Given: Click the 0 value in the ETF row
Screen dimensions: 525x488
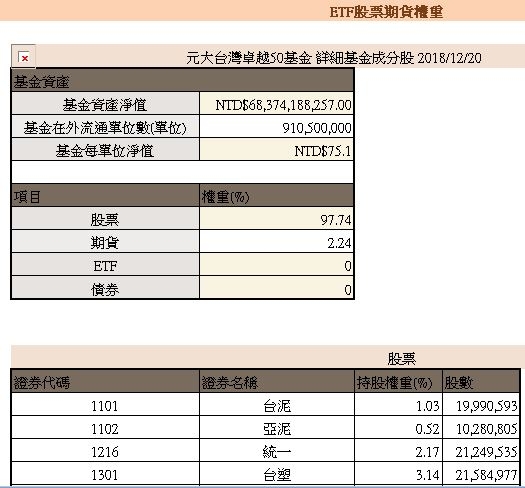Looking at the screenshot, I should pos(348,266).
